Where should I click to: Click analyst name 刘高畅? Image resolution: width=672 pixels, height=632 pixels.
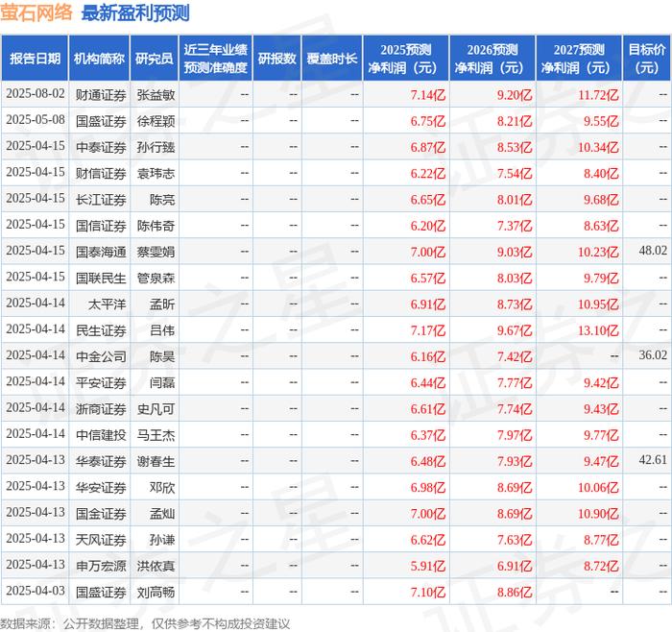[x=156, y=592]
